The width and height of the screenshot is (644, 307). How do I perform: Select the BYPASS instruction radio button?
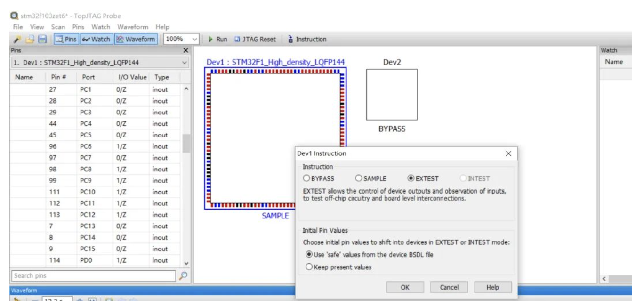(x=307, y=178)
